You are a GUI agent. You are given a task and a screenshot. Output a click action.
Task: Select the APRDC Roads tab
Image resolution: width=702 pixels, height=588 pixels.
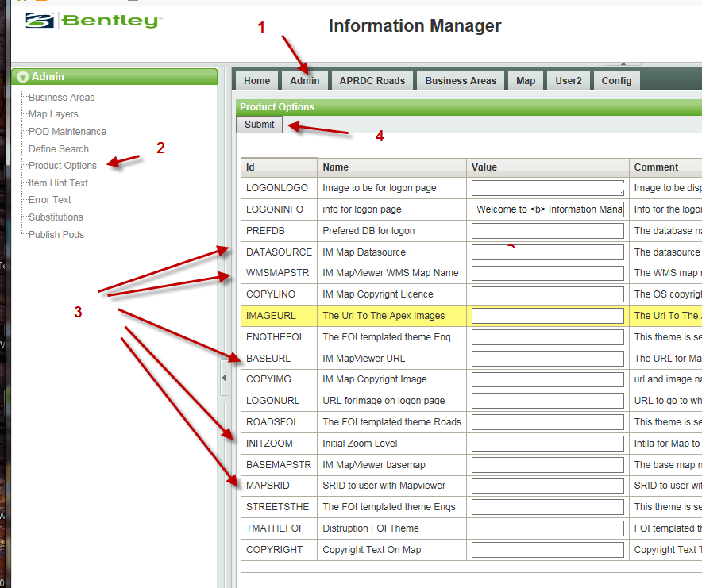click(372, 80)
